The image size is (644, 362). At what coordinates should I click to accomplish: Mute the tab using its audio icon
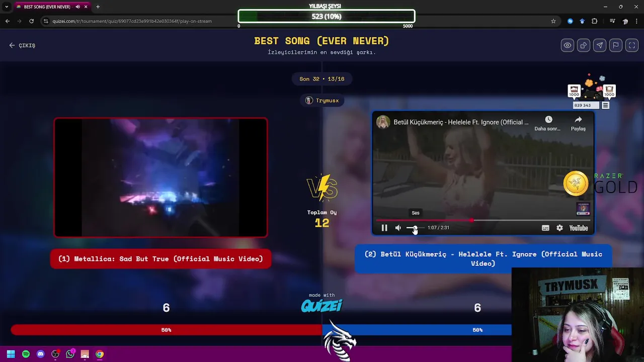(x=78, y=7)
